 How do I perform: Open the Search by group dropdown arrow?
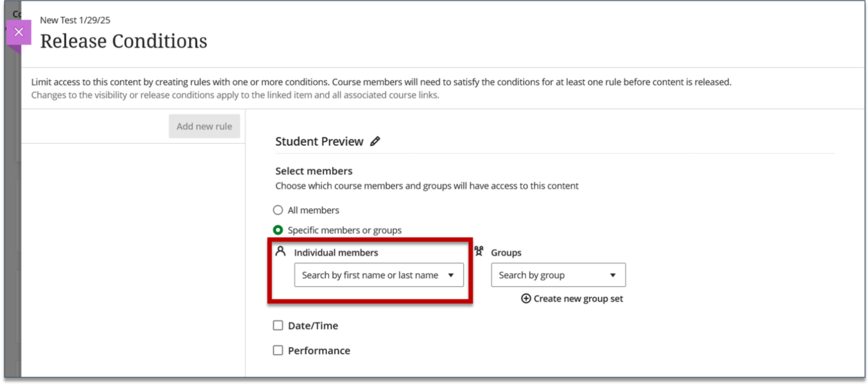pos(613,275)
